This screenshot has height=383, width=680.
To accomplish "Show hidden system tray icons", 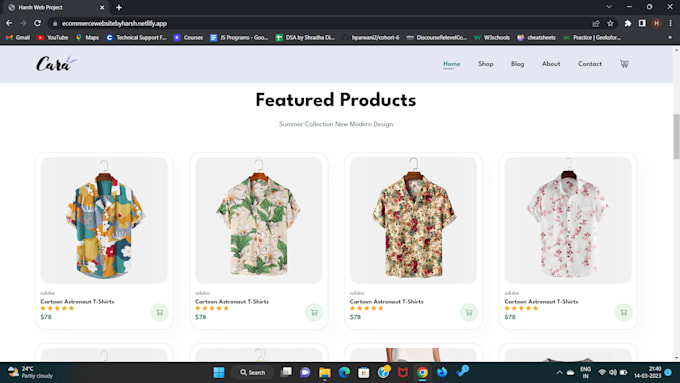I will [x=559, y=372].
